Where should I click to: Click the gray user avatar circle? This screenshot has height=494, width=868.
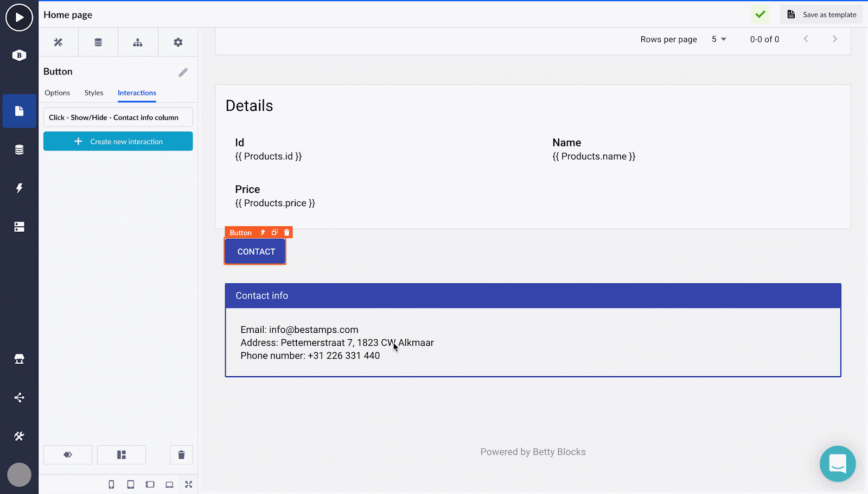[x=19, y=474]
